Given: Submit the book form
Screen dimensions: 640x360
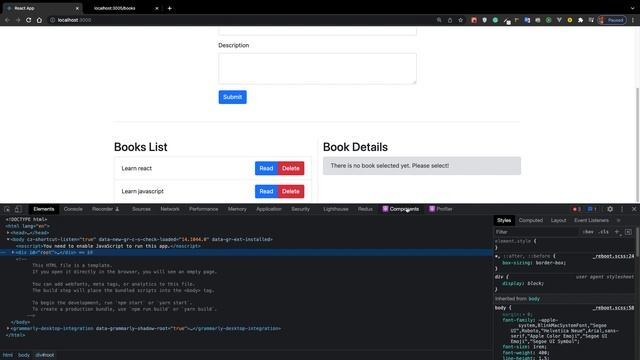Looking at the screenshot, I should 233,97.
